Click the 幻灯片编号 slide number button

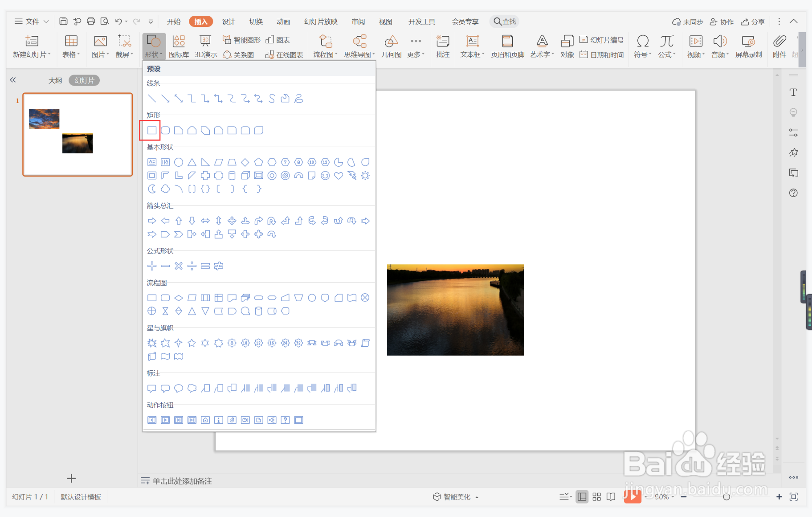[602, 40]
